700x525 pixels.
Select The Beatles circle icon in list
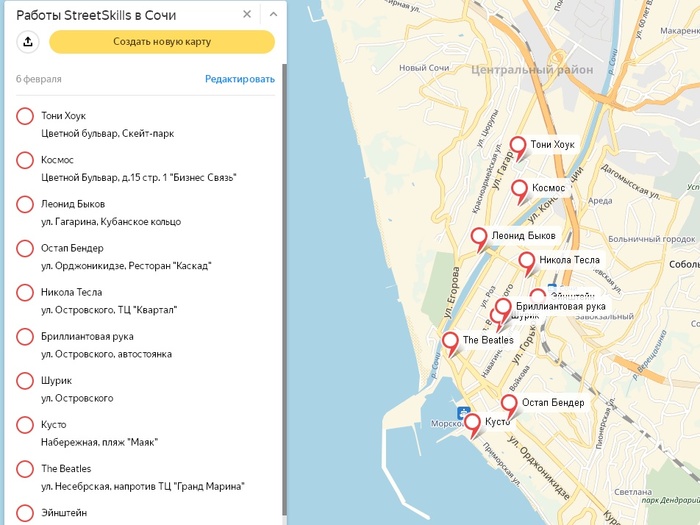25,470
